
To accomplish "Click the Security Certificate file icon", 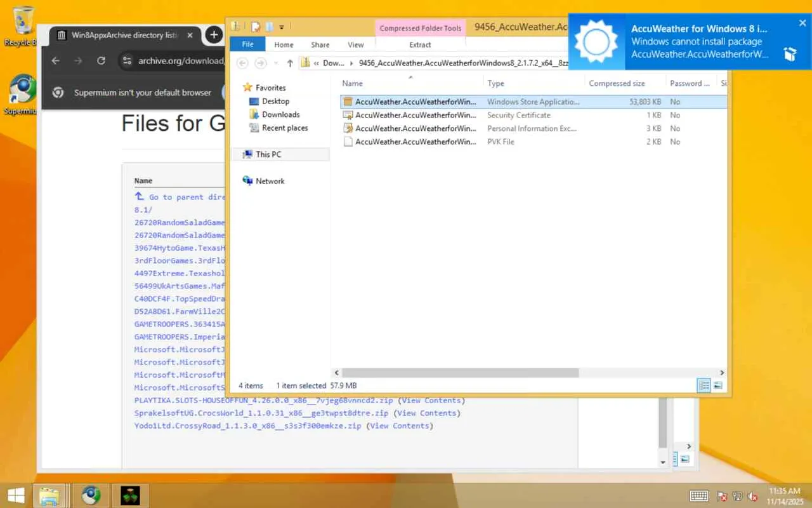I will [348, 115].
